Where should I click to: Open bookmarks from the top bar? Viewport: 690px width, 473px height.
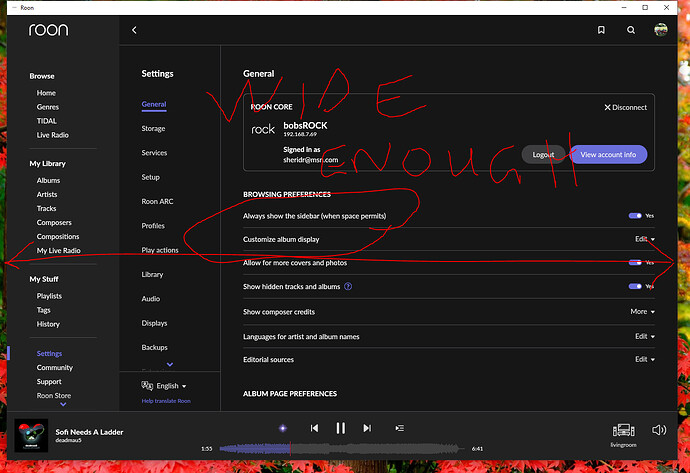point(601,30)
